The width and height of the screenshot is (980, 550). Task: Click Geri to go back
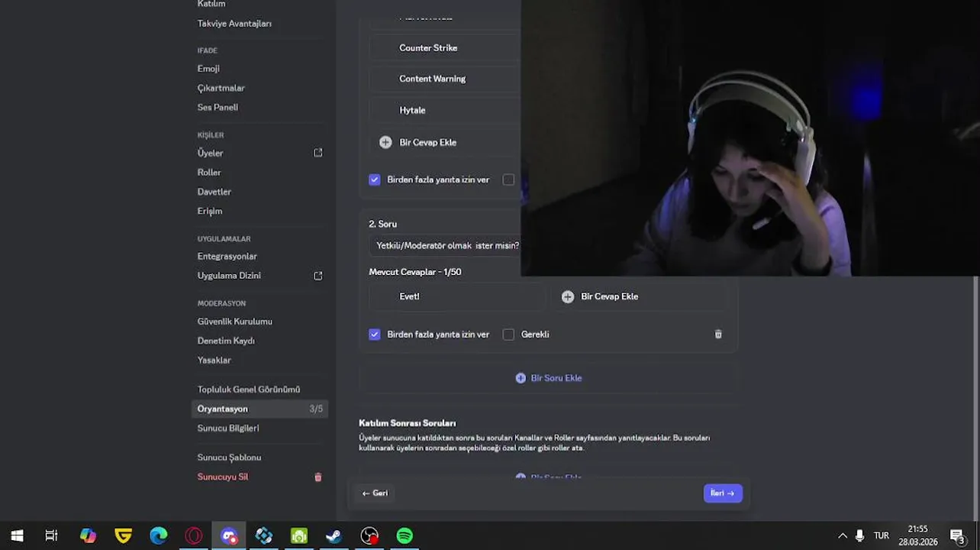click(x=375, y=493)
